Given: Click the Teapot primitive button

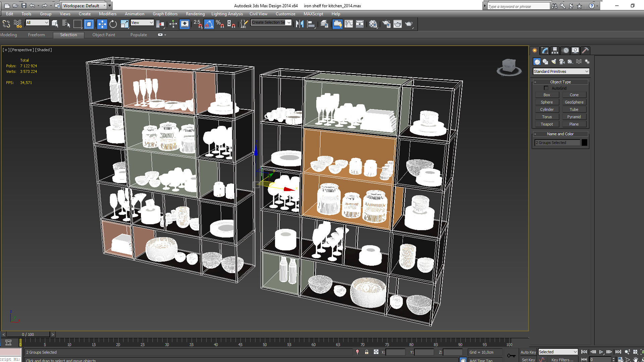Looking at the screenshot, I should click(x=547, y=124).
